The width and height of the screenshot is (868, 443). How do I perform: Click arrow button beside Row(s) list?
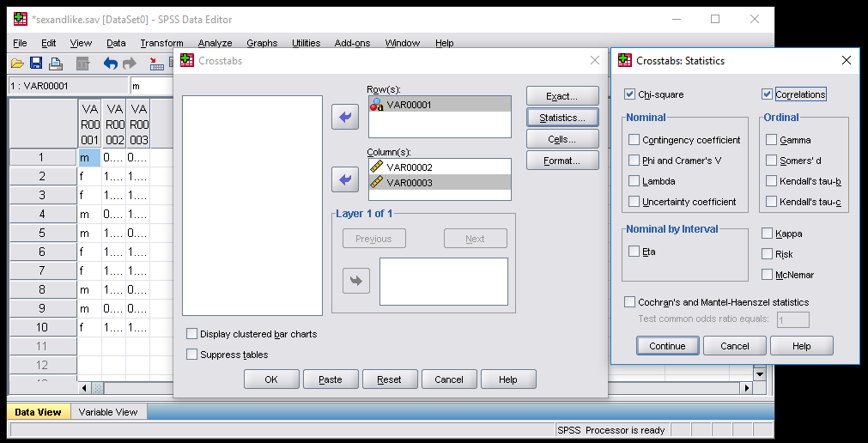(x=345, y=117)
